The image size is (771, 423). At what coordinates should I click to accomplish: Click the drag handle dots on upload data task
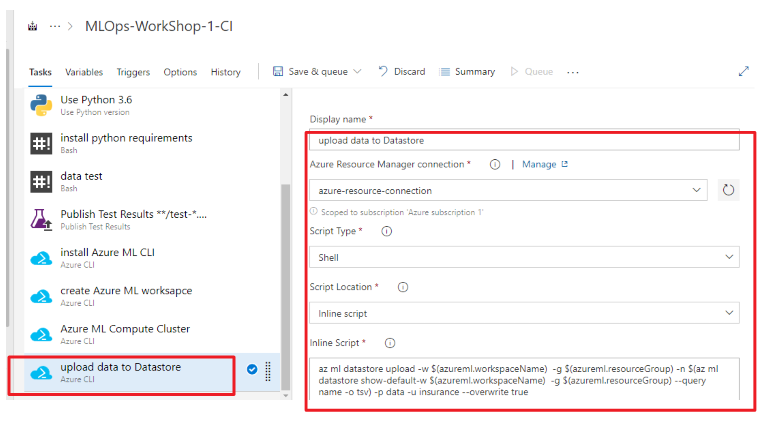[268, 371]
